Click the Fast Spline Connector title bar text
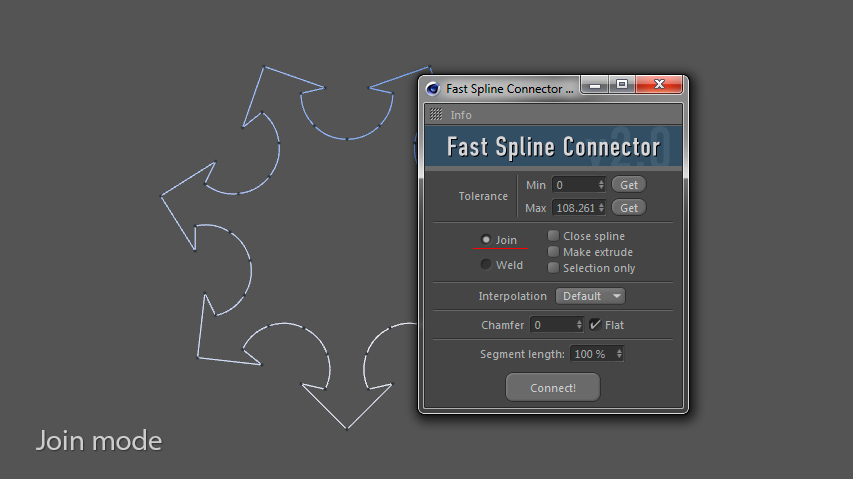Image resolution: width=853 pixels, height=479 pixels. [510, 89]
